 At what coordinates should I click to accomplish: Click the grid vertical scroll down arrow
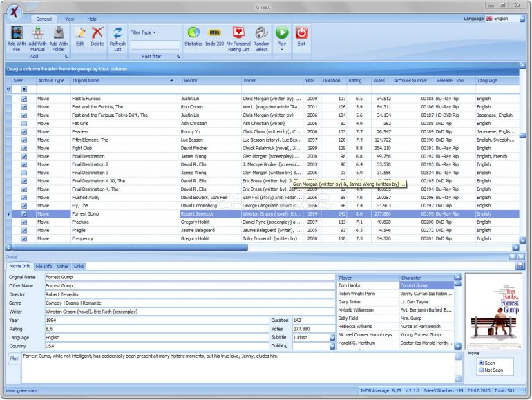pos(522,240)
